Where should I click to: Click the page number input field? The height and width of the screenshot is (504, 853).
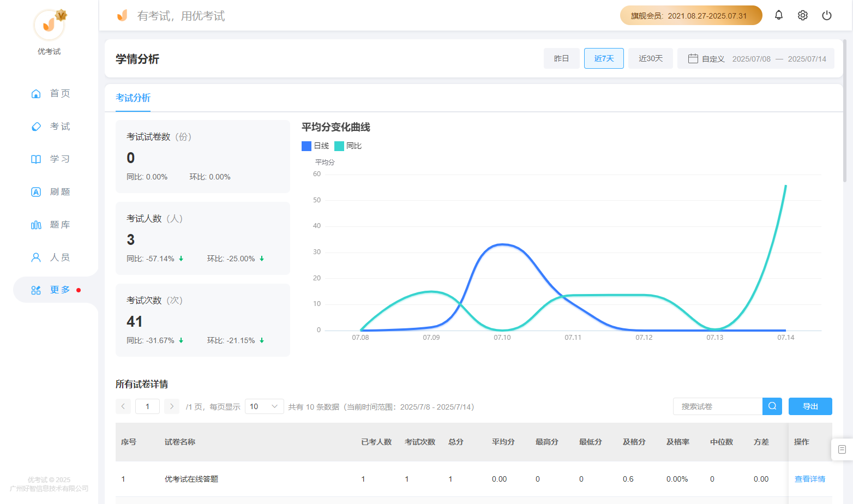[147, 406]
